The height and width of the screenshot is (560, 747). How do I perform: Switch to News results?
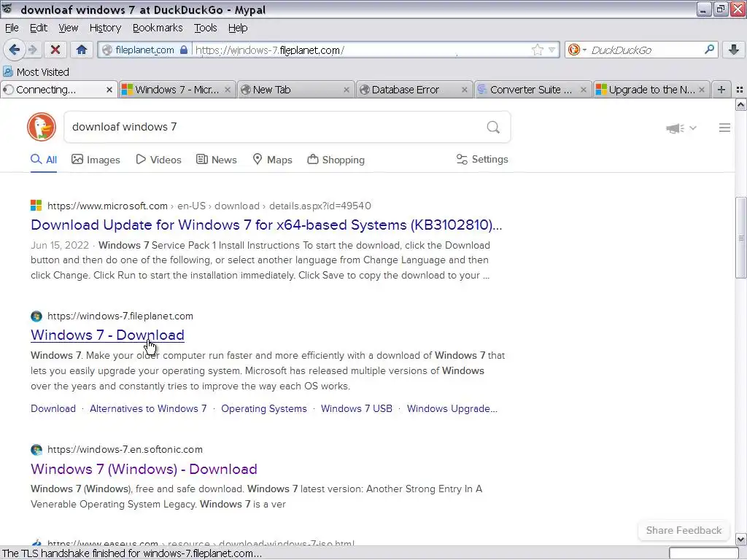tap(216, 160)
